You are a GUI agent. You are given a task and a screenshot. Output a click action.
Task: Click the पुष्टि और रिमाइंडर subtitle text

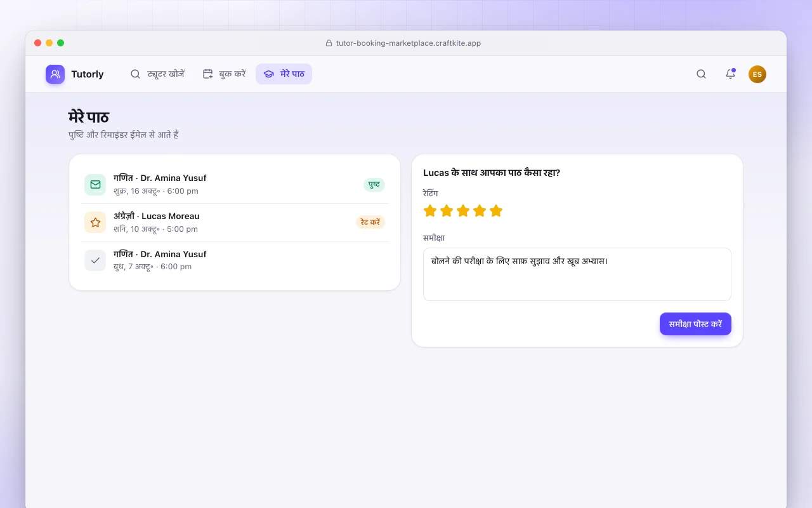tap(124, 135)
